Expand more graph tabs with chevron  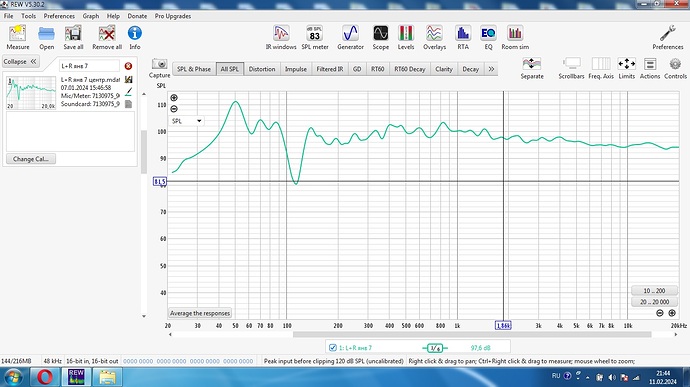[491, 69]
